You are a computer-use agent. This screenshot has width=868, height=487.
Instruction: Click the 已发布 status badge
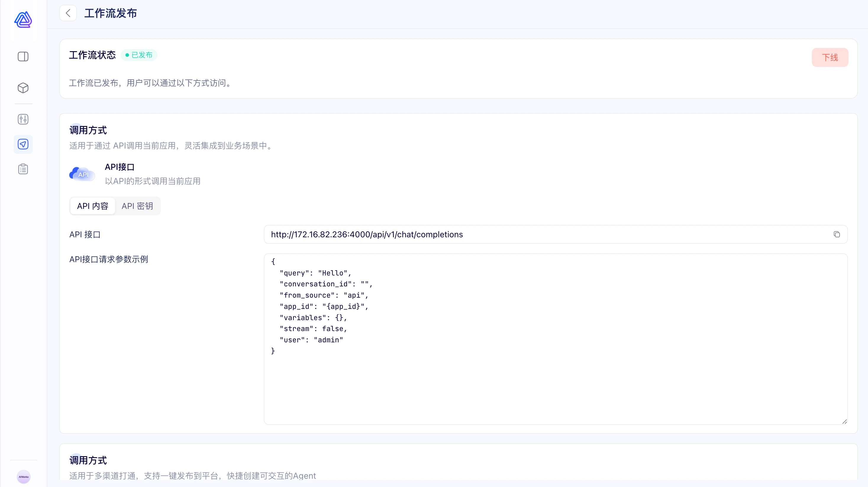pyautogui.click(x=139, y=55)
